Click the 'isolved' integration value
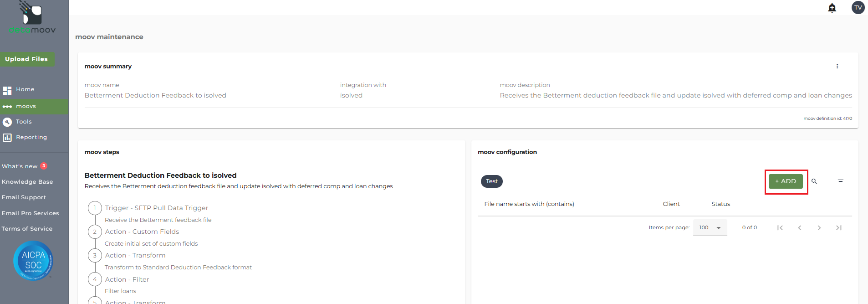Image resolution: width=868 pixels, height=304 pixels. (x=351, y=95)
